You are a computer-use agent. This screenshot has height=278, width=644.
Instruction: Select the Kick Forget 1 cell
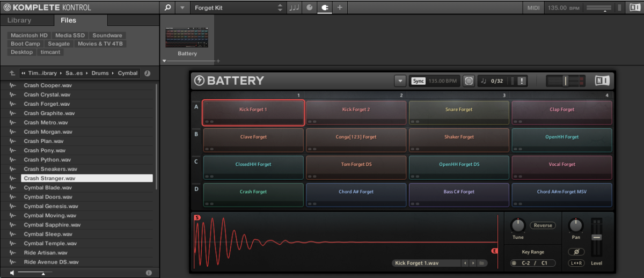click(253, 113)
